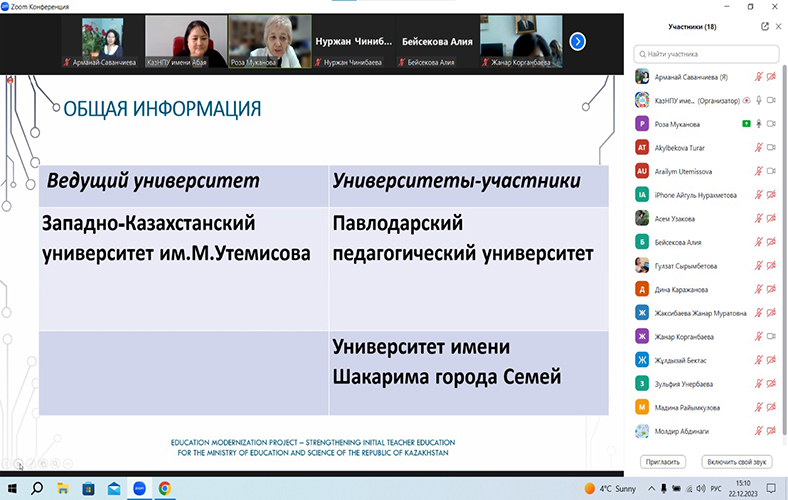Screen dimensions: 788x500
Task: Pop out the participants panel
Action: click(764, 27)
